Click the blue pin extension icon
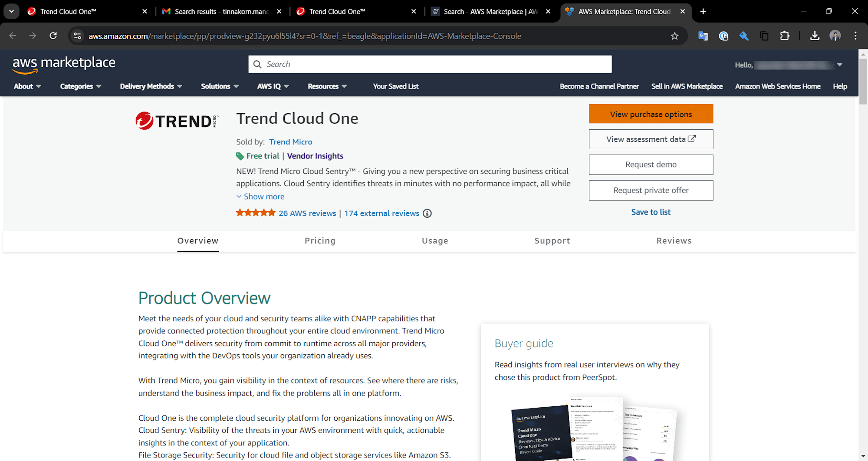The width and height of the screenshot is (868, 461). (744, 36)
